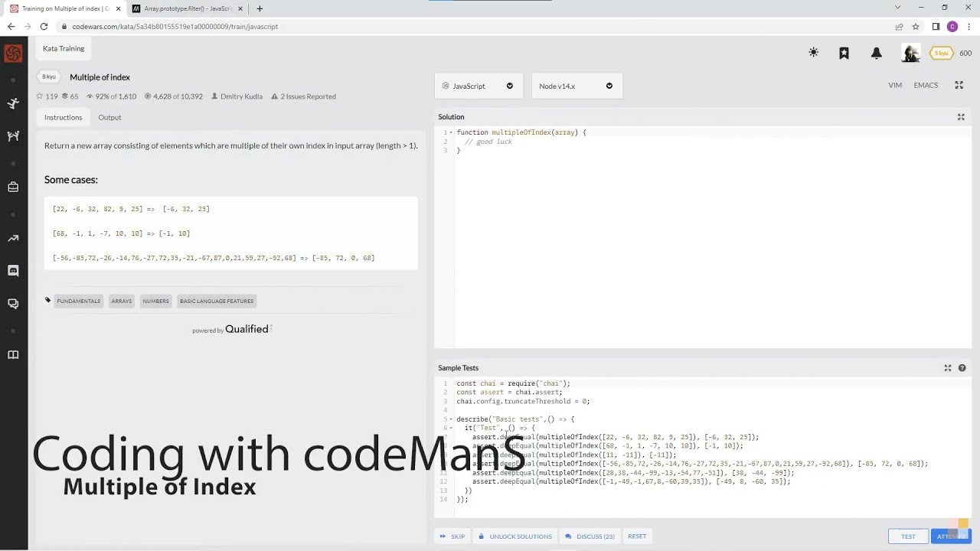Open the Practice (martial arts) sidebar icon
This screenshot has height=551, width=980.
pyautogui.click(x=13, y=103)
